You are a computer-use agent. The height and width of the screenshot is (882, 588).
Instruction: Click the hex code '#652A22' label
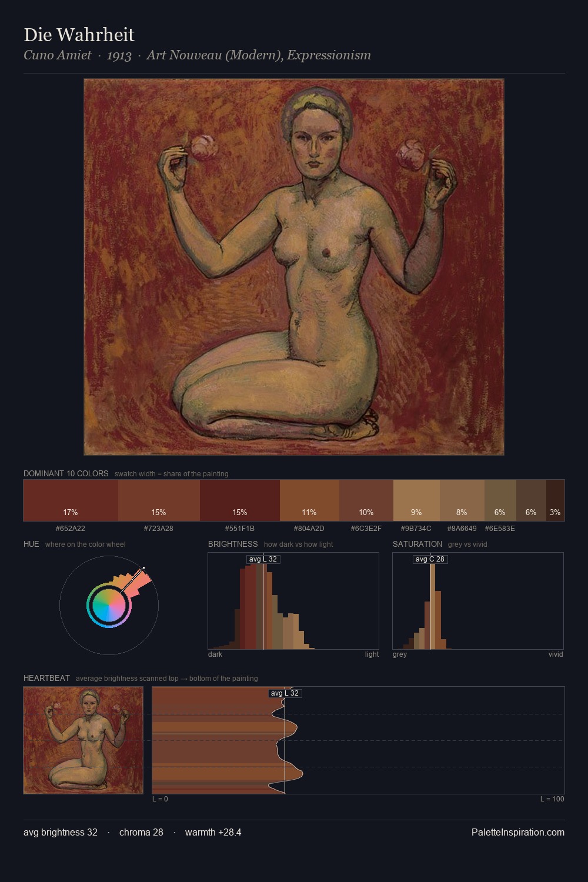[x=71, y=529]
